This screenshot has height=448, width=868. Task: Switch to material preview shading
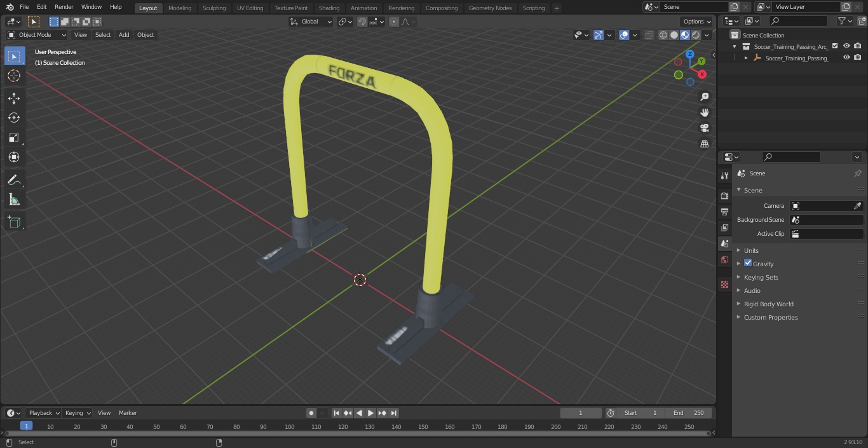click(685, 35)
